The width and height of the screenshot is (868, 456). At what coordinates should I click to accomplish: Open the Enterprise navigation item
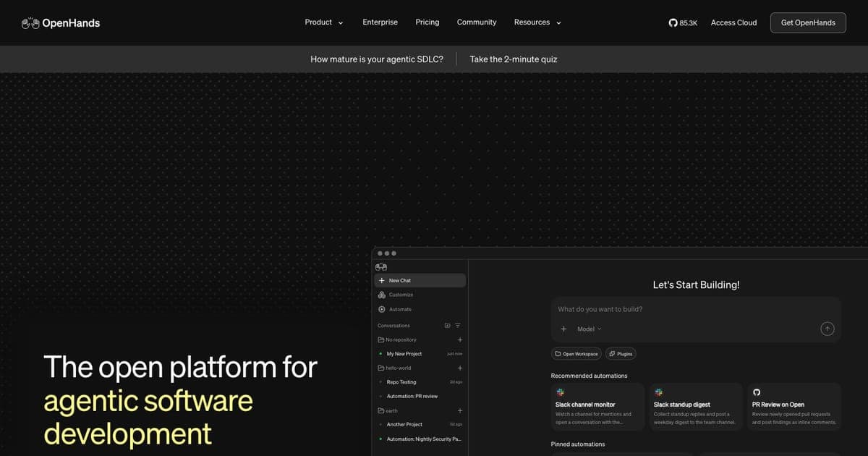coord(380,22)
